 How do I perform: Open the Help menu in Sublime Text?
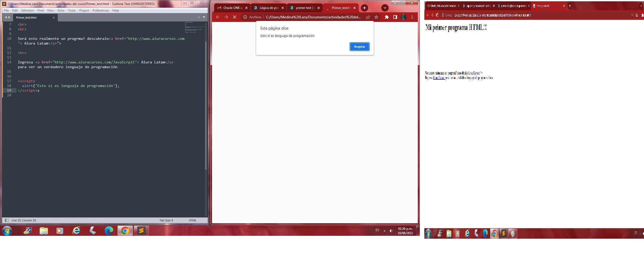(115, 10)
